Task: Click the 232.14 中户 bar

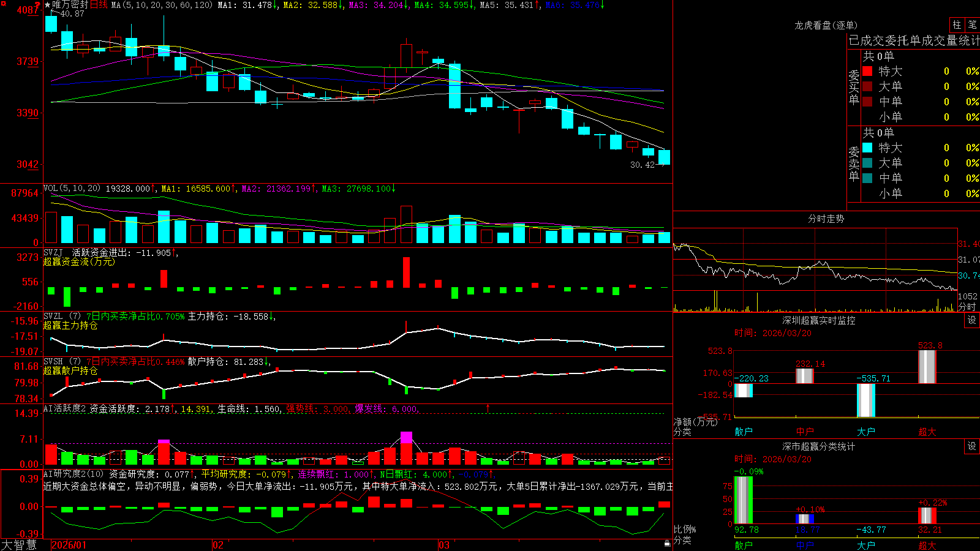Action: coord(805,377)
